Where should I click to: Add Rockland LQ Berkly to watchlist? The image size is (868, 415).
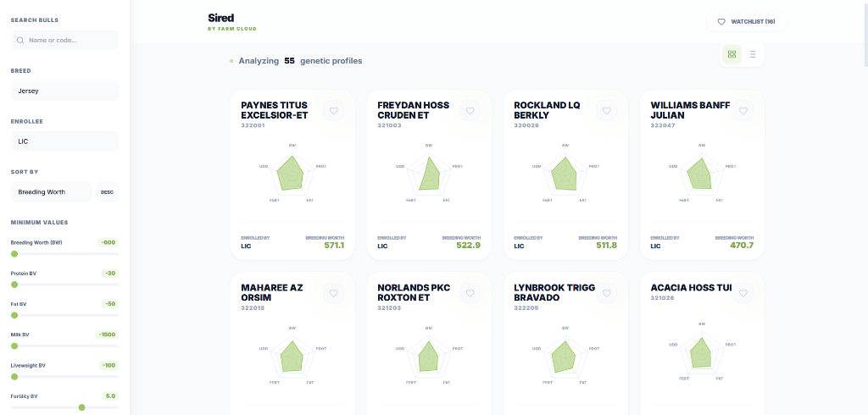(x=607, y=111)
